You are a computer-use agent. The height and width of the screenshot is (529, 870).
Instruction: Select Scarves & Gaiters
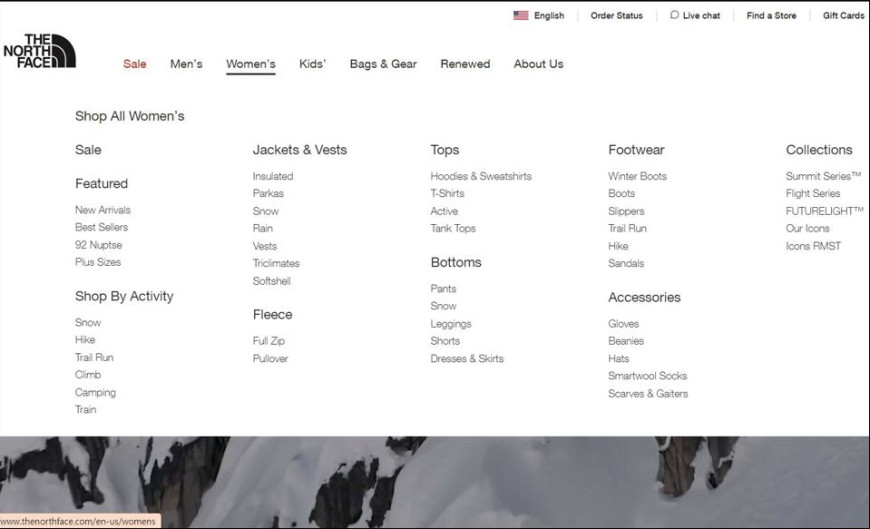click(648, 394)
